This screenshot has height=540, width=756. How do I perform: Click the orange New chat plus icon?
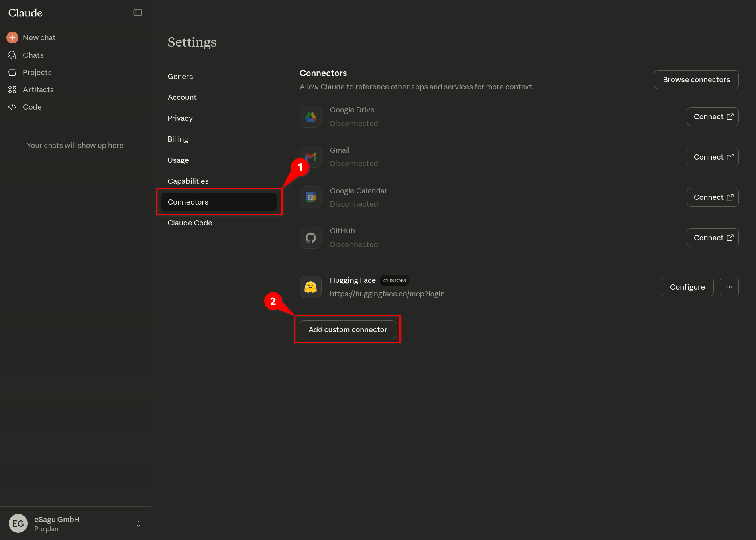click(x=12, y=37)
